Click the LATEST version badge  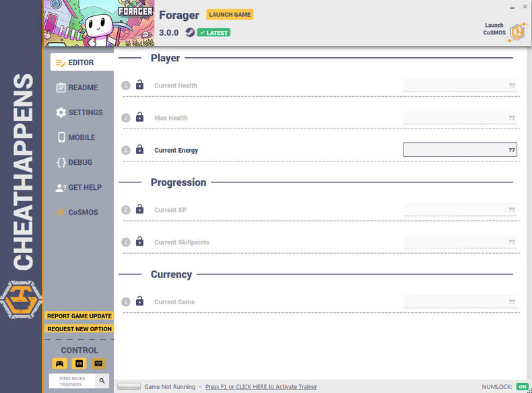[213, 33]
